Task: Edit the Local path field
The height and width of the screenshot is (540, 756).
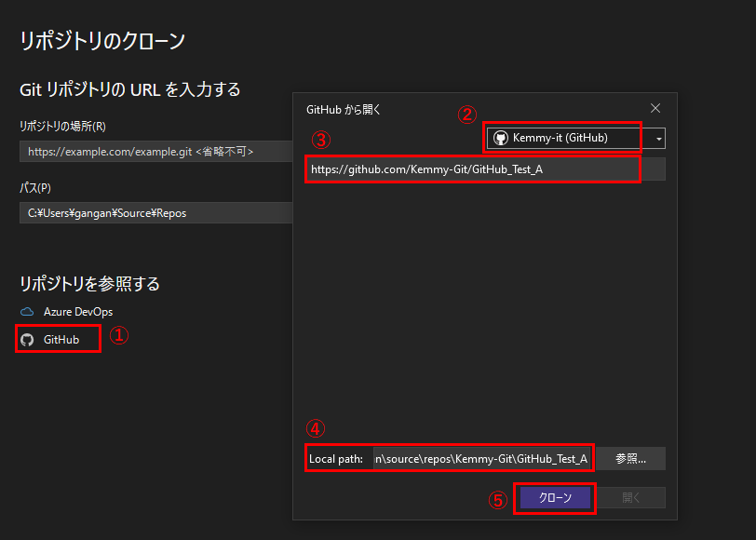Action: point(482,458)
